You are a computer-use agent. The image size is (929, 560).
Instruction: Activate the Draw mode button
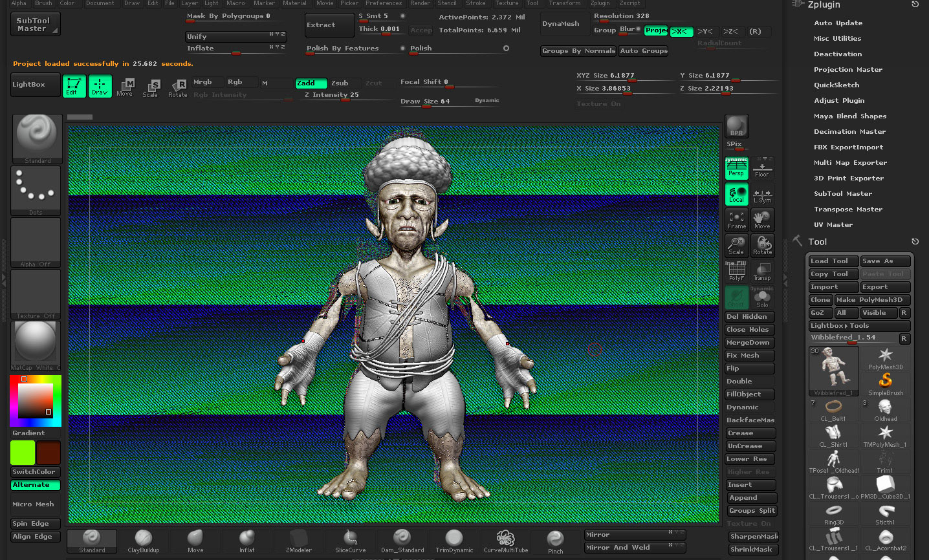[x=100, y=85]
